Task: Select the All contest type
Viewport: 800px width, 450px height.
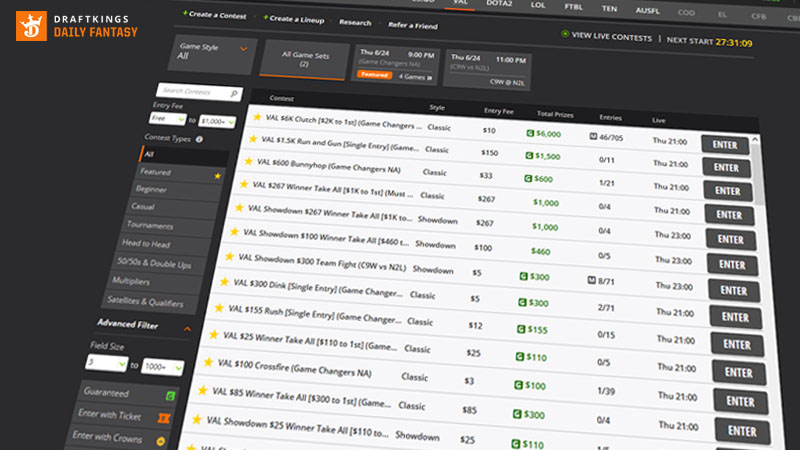Action: (183, 155)
